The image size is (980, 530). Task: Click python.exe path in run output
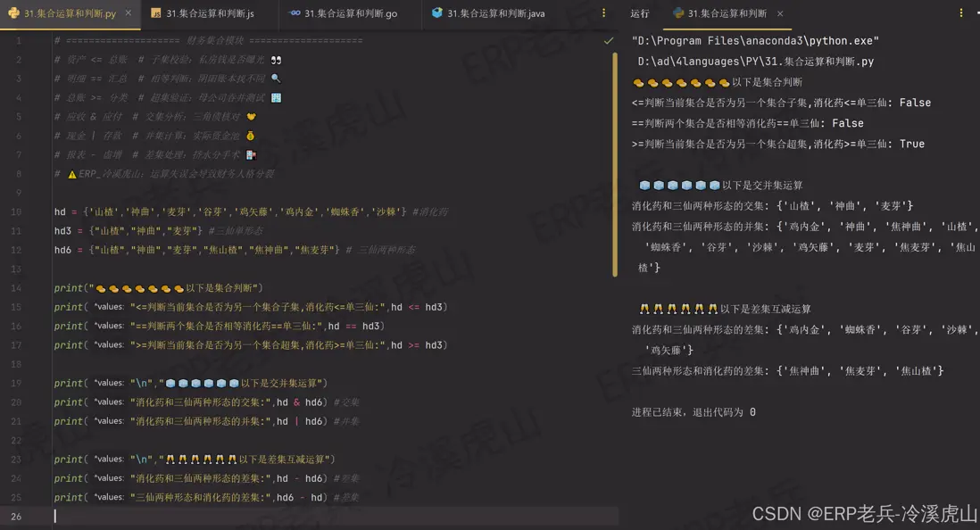click(x=755, y=41)
